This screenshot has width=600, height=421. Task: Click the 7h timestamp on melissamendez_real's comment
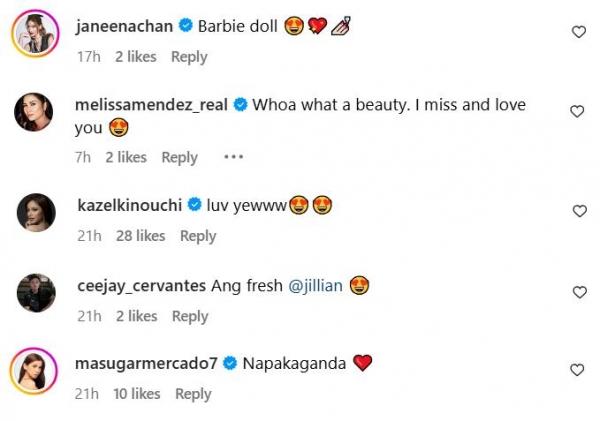tap(84, 157)
